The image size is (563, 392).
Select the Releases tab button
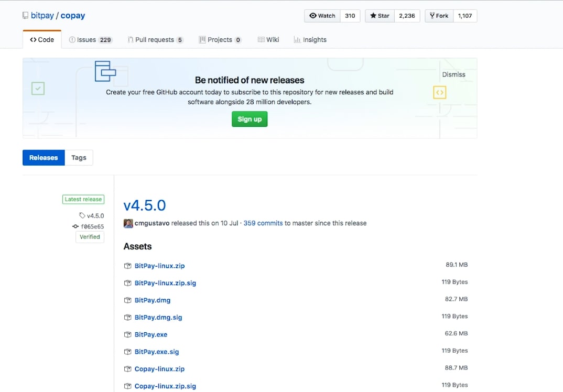44,158
